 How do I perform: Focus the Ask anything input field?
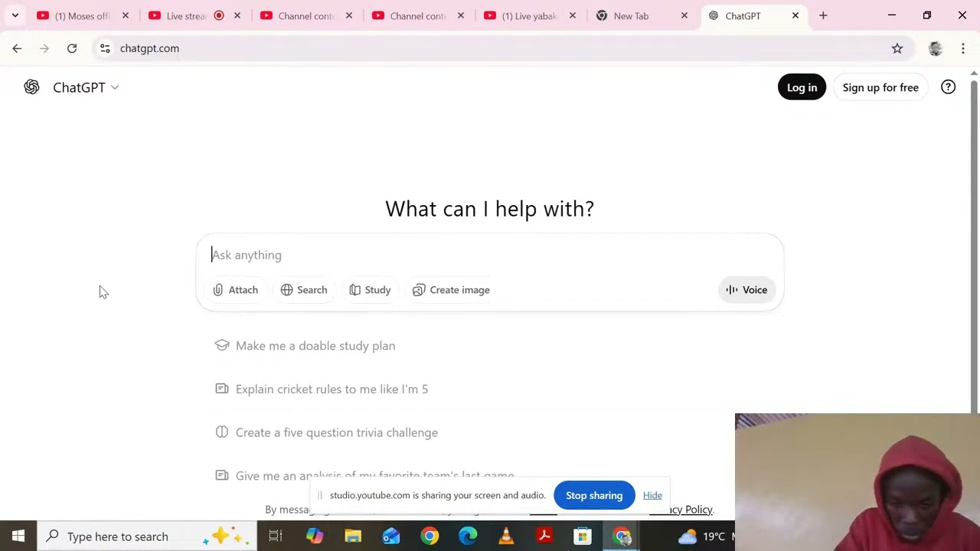click(490, 255)
